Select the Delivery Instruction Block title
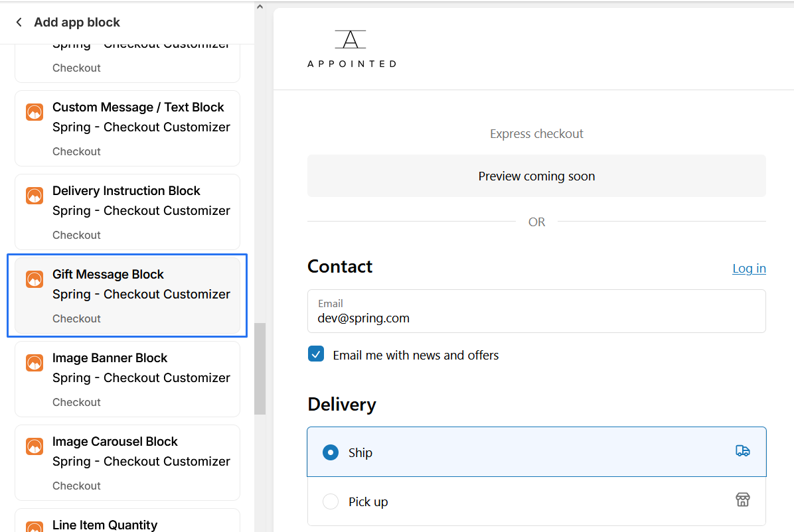The height and width of the screenshot is (532, 794). click(x=126, y=190)
